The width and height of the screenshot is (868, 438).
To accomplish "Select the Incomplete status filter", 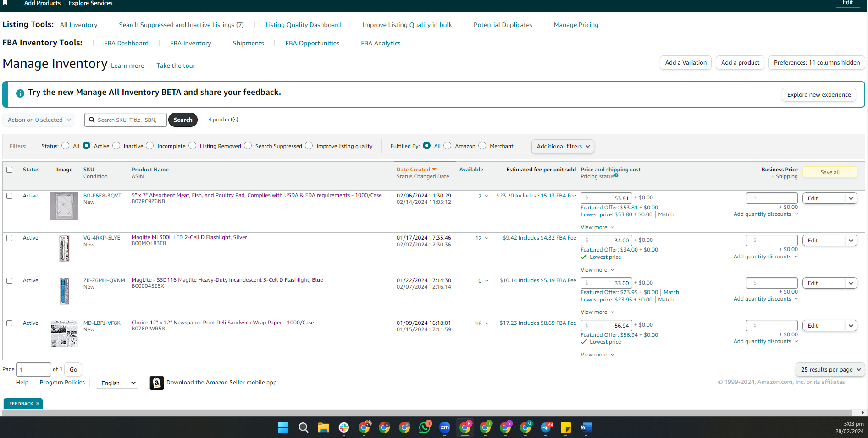I will coord(150,146).
